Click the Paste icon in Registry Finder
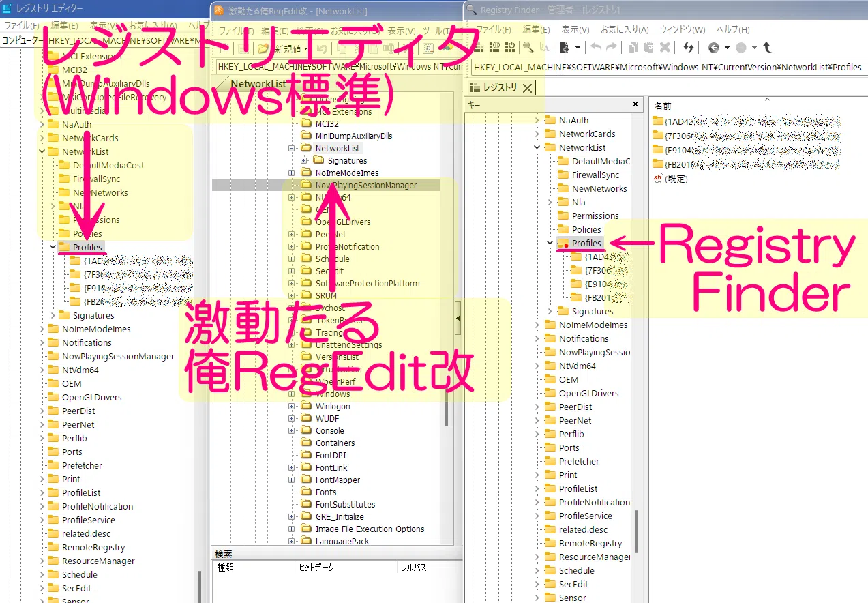This screenshot has width=868, height=603. point(648,47)
